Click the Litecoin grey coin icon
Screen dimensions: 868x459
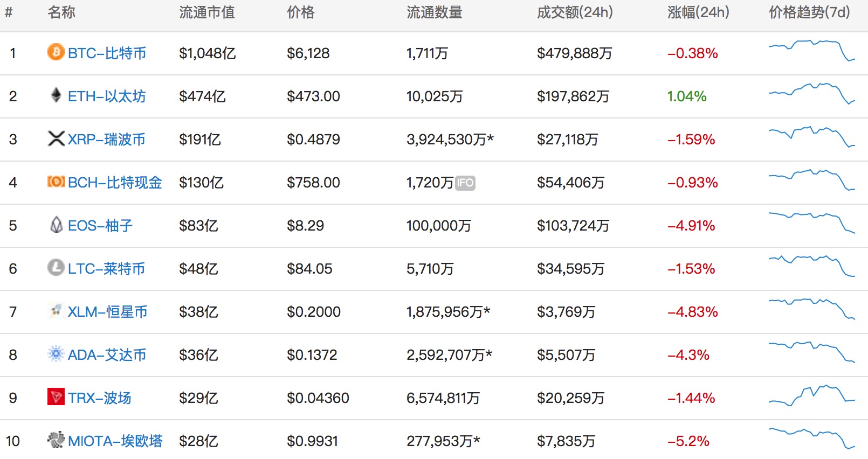pos(56,267)
